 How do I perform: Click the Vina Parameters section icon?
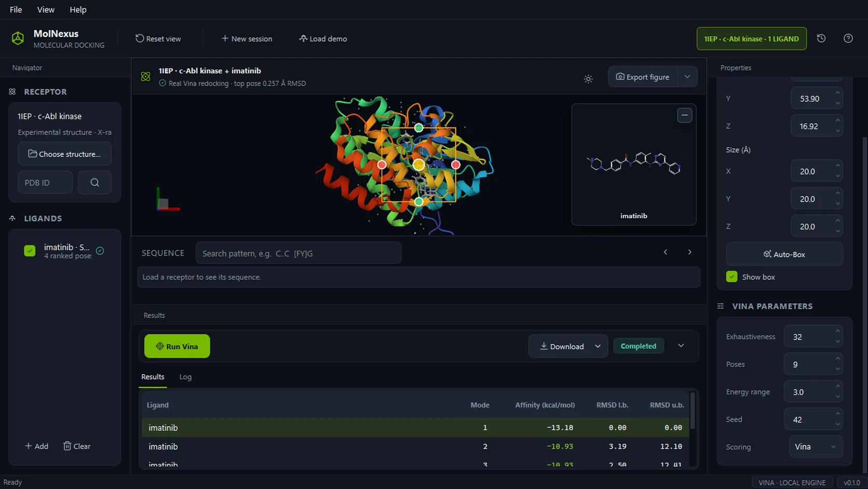click(721, 306)
